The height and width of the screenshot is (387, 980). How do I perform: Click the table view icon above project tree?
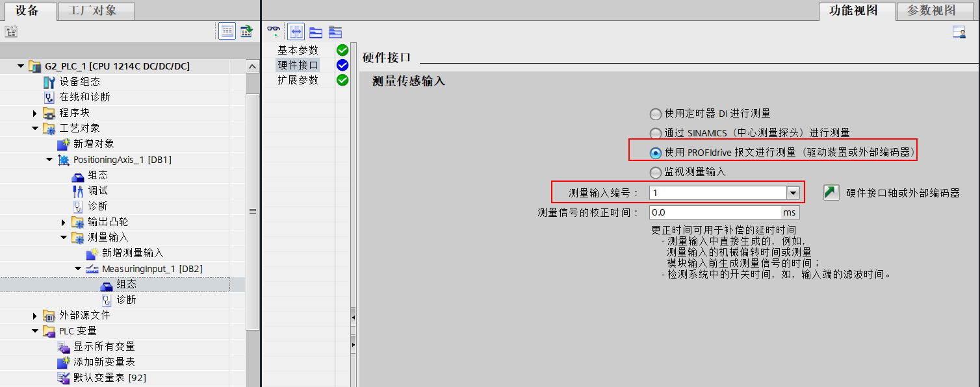(x=227, y=31)
